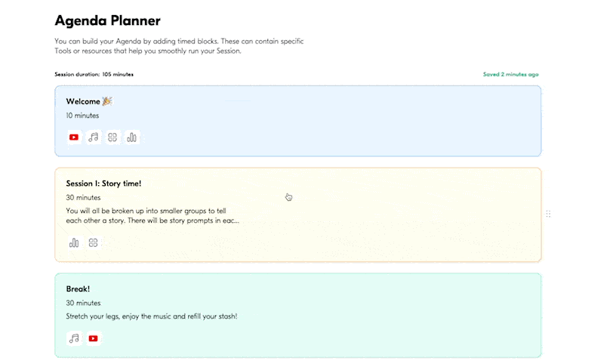Click the Break block description text
The image size is (604, 364).
151,316
